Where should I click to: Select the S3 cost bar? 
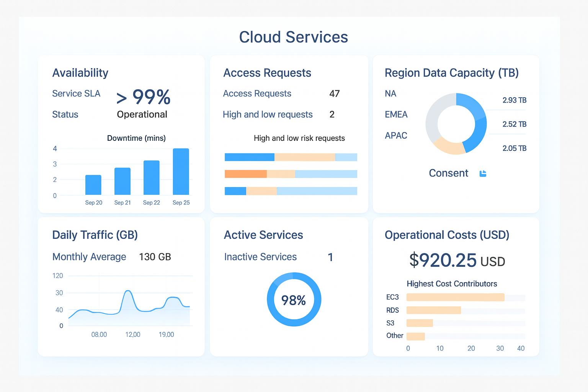pos(420,323)
